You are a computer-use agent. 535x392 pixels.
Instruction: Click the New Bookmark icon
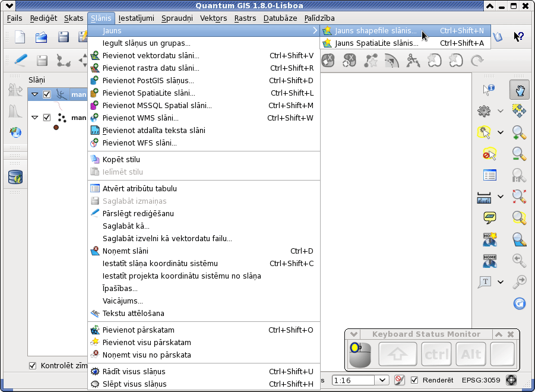click(x=490, y=239)
